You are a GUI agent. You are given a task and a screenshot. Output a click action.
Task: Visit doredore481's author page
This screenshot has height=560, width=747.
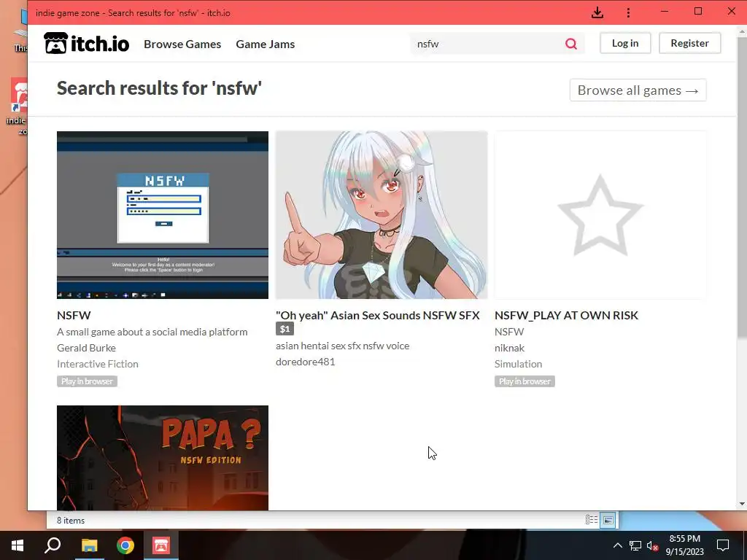click(306, 362)
